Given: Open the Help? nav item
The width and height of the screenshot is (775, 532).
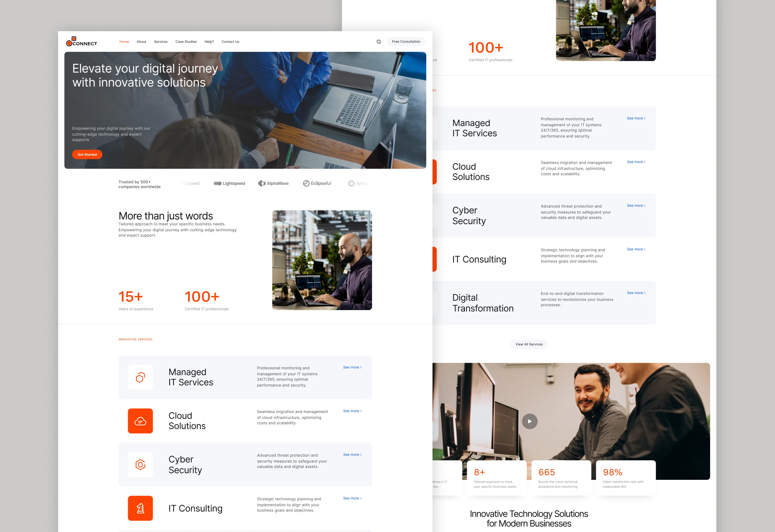Looking at the screenshot, I should click(x=209, y=42).
